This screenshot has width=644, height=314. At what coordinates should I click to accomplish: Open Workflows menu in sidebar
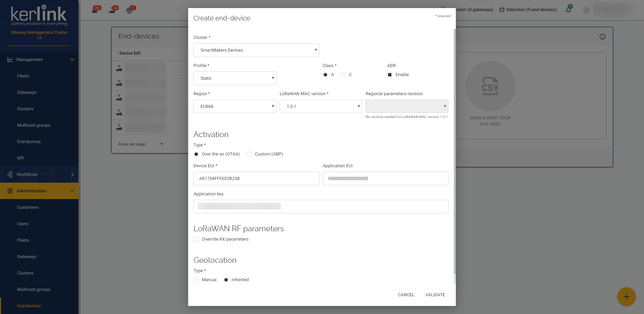[x=39, y=174]
